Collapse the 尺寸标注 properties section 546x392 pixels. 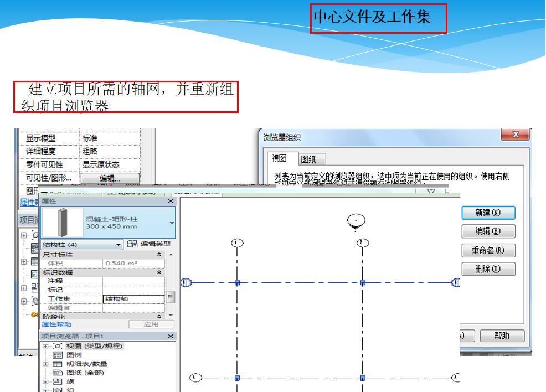click(158, 254)
